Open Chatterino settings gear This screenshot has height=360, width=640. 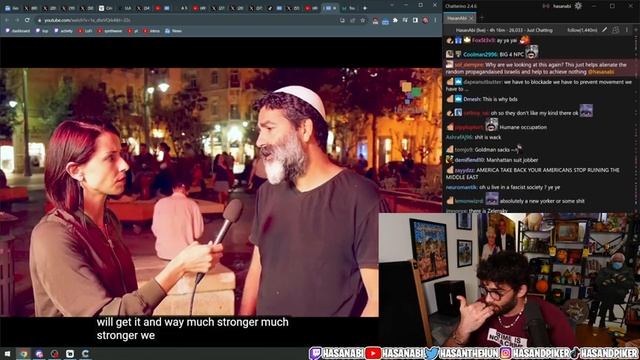(578, 6)
